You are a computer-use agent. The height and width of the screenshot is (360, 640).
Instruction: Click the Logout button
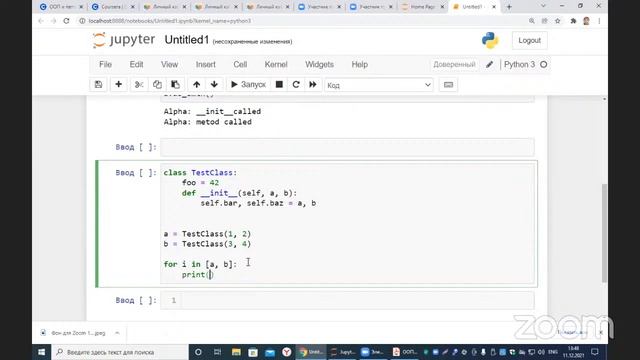click(529, 40)
